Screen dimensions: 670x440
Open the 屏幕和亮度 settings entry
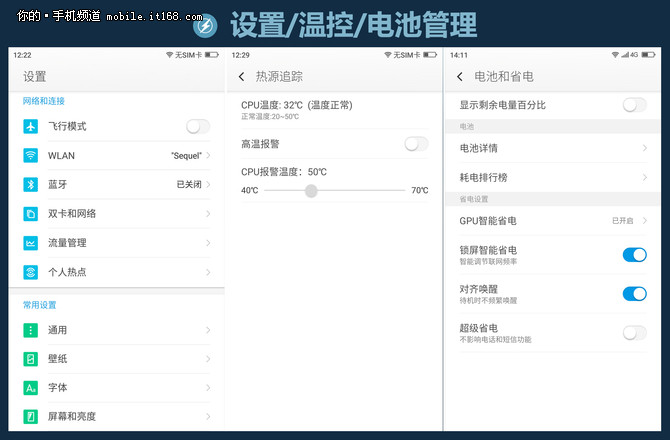116,417
